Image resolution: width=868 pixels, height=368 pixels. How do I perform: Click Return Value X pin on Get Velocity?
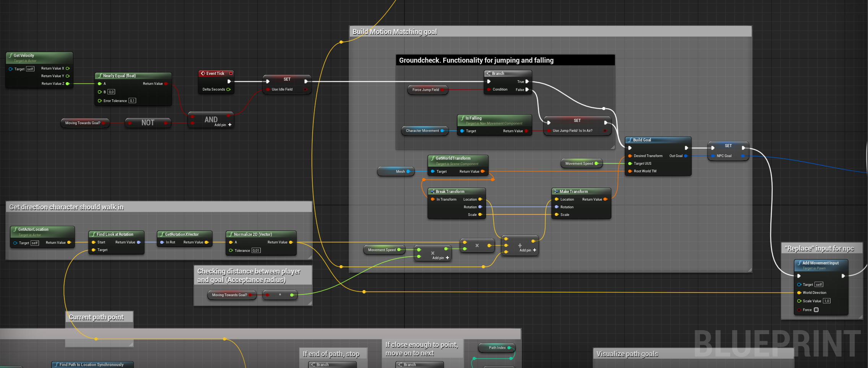click(x=68, y=68)
